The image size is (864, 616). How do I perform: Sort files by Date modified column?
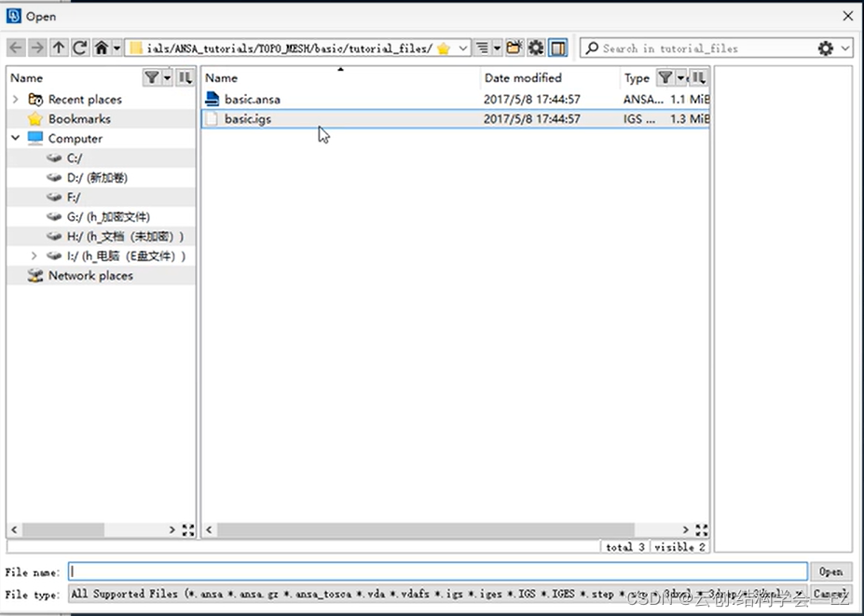pyautogui.click(x=523, y=78)
